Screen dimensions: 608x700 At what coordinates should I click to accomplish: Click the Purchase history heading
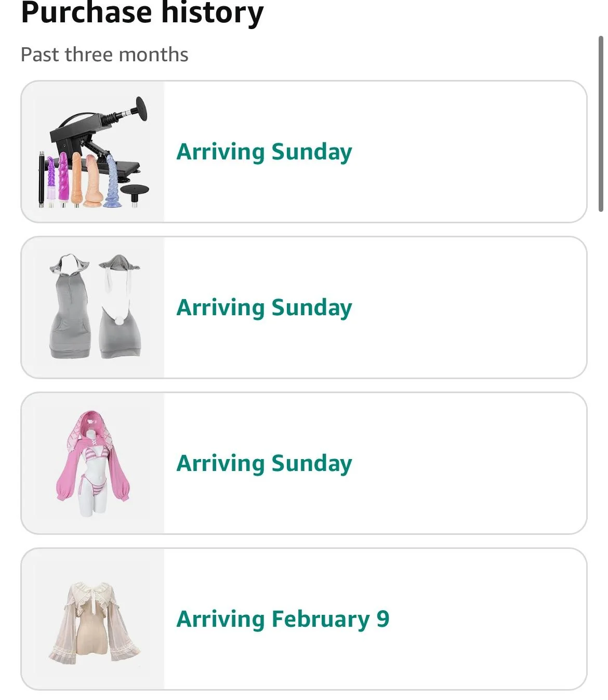142,12
